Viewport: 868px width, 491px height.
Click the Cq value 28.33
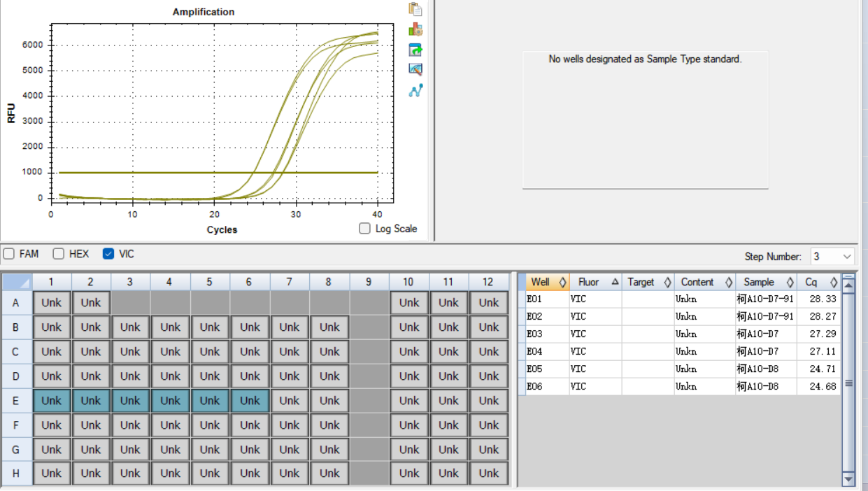[823, 299]
